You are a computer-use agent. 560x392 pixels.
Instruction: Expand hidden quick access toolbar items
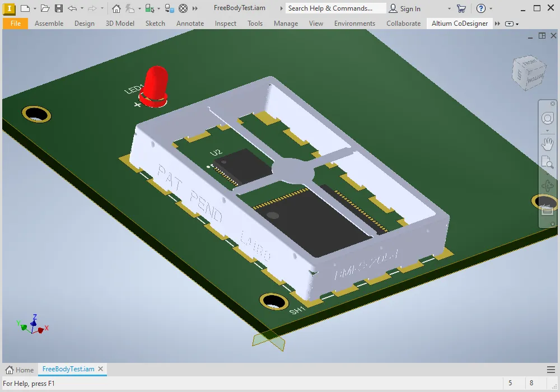click(x=195, y=8)
